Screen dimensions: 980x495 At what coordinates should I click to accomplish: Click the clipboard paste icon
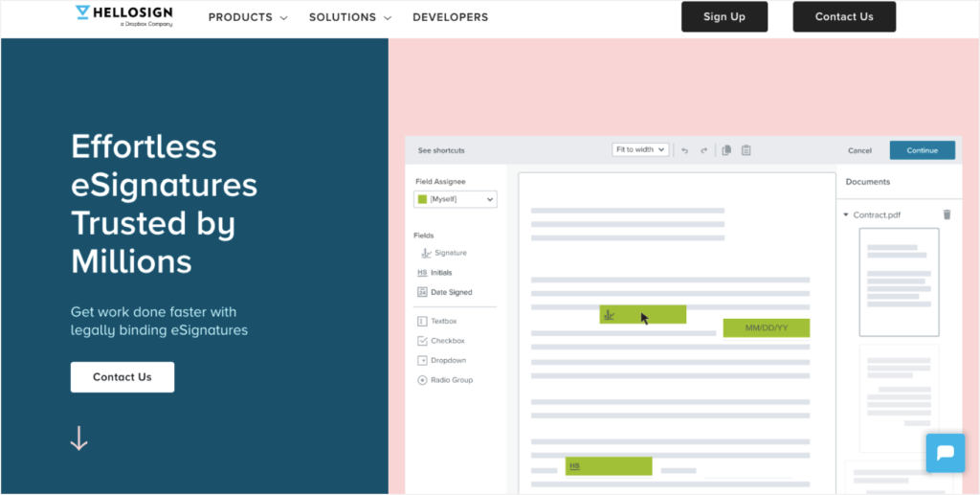coord(746,150)
